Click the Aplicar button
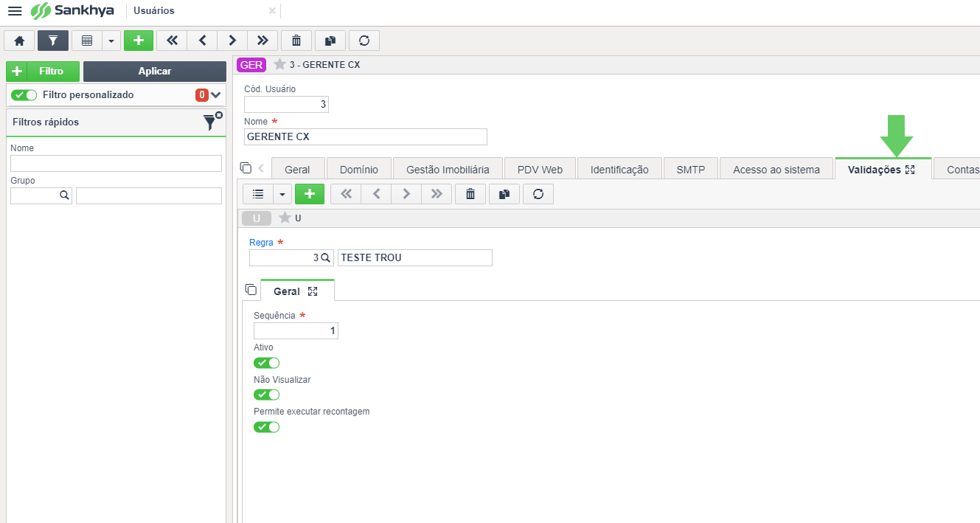The height and width of the screenshot is (523, 980). tap(155, 72)
